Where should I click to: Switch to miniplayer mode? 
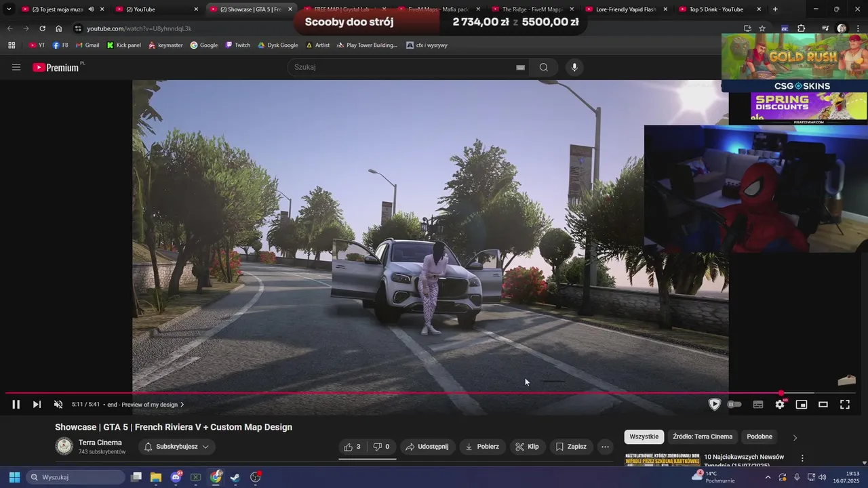point(802,405)
